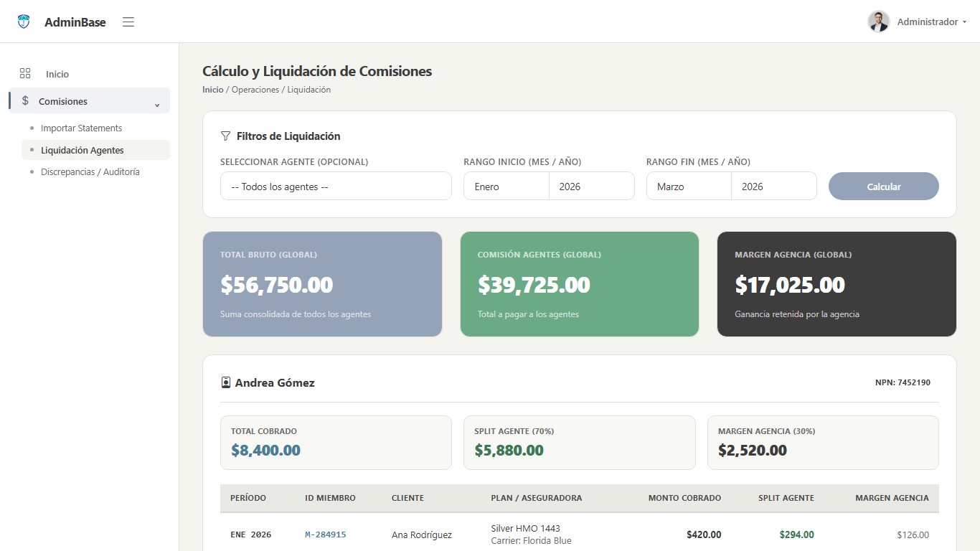
Task: Open the Seleccionar Agente dropdown
Action: click(336, 186)
